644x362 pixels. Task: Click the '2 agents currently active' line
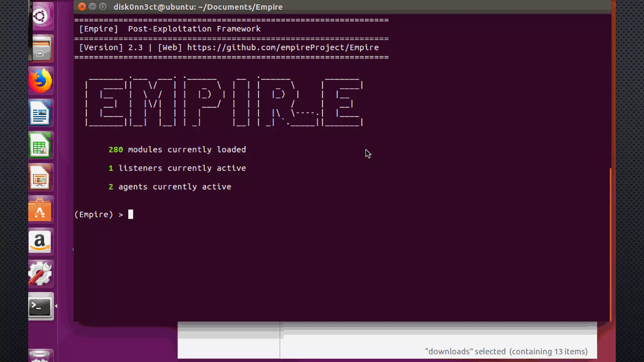pyautogui.click(x=170, y=187)
